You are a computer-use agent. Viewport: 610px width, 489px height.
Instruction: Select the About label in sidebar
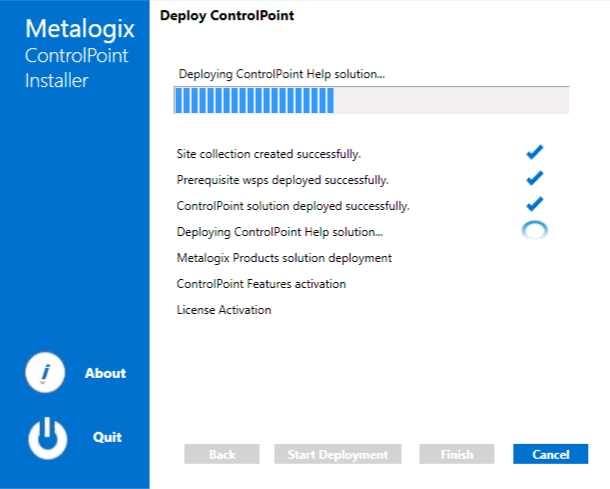pyautogui.click(x=105, y=373)
